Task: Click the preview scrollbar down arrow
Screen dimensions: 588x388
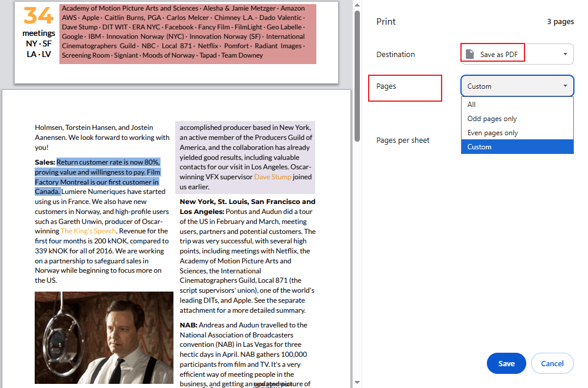Action: point(357,382)
